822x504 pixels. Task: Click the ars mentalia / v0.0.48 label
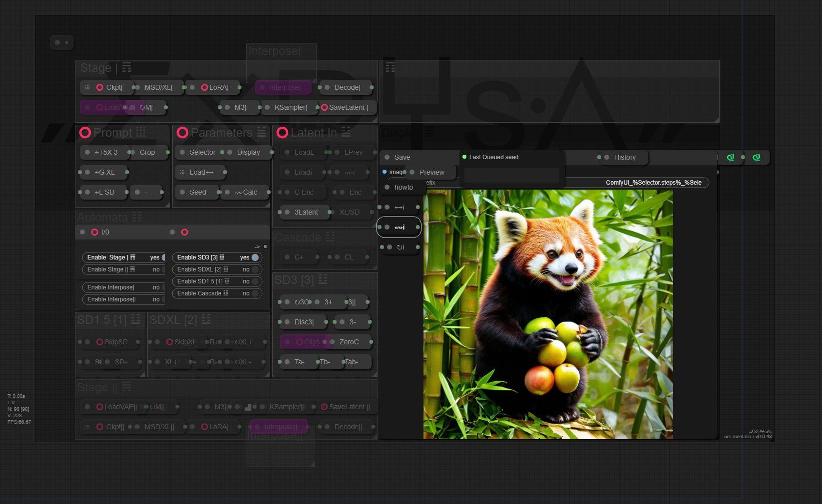748,437
